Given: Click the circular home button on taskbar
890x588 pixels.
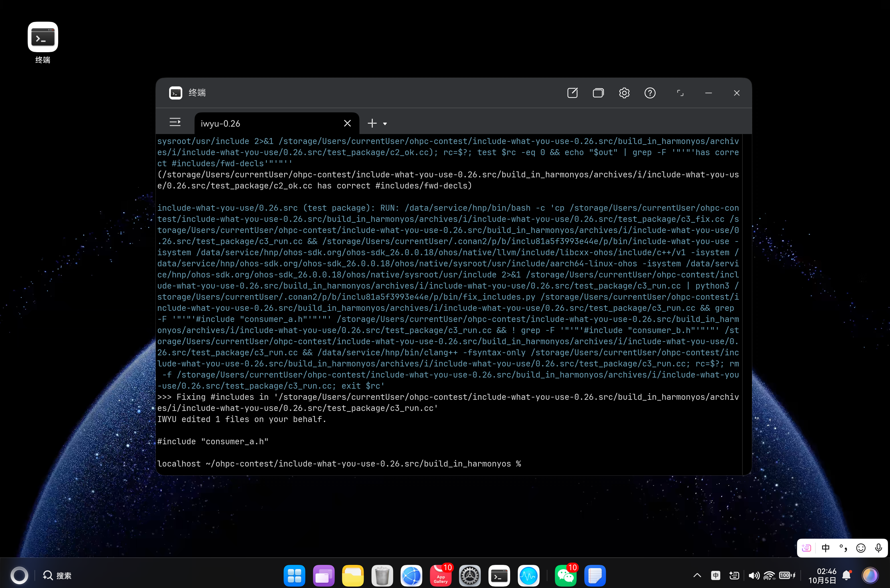Looking at the screenshot, I should point(19,575).
